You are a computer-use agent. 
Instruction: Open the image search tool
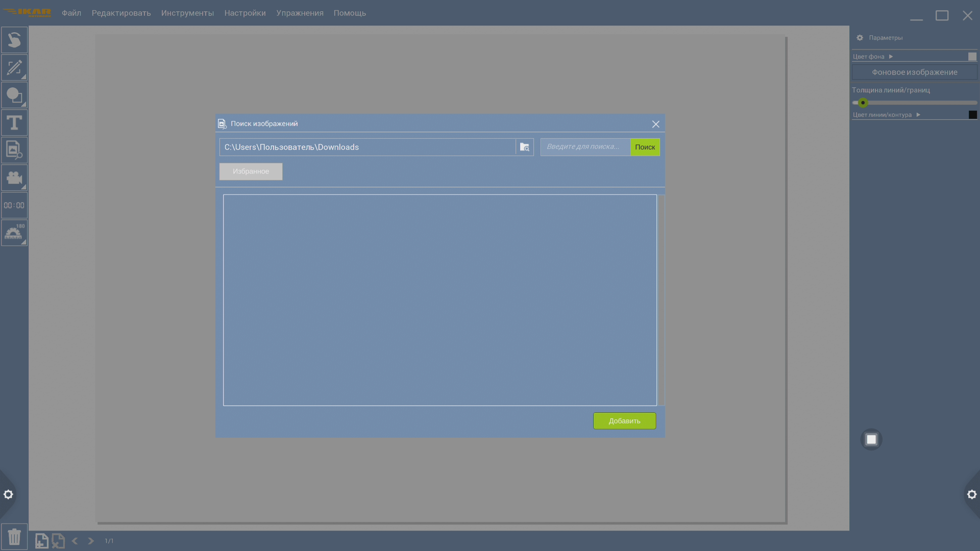[14, 150]
